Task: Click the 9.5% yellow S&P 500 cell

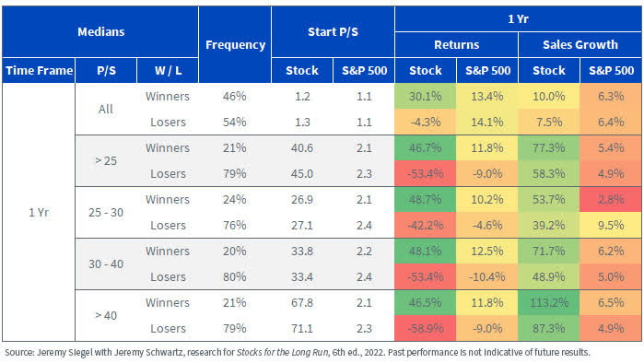Action: click(x=611, y=225)
